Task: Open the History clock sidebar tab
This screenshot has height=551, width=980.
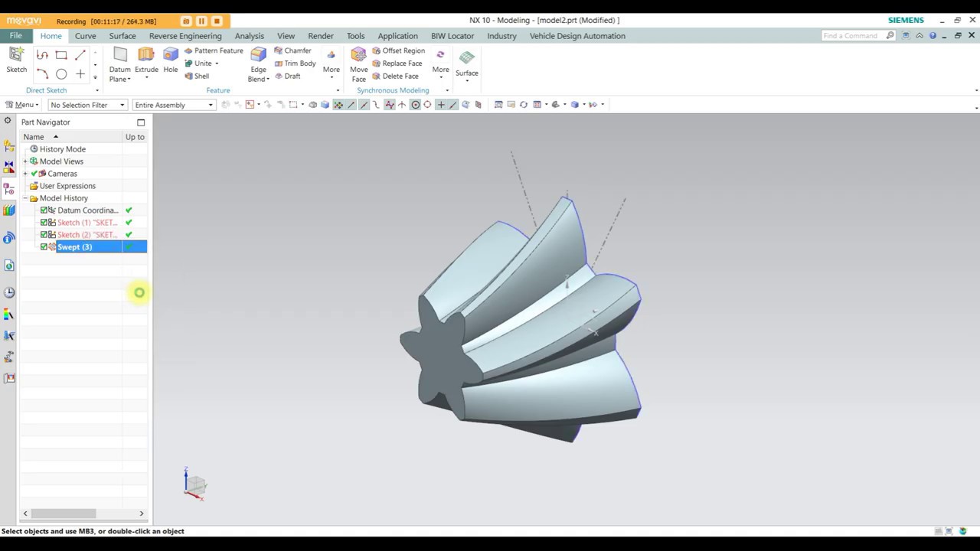Action: tap(9, 292)
